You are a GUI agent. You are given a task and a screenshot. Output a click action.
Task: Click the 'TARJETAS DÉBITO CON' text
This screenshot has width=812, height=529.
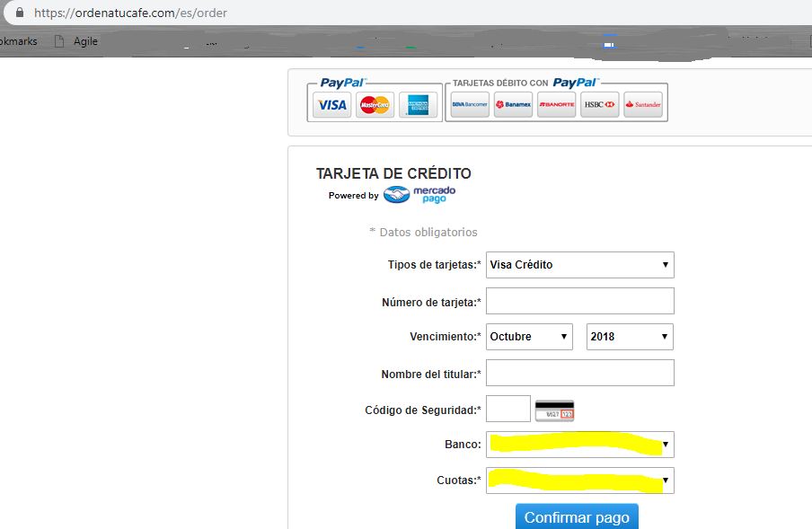point(500,84)
